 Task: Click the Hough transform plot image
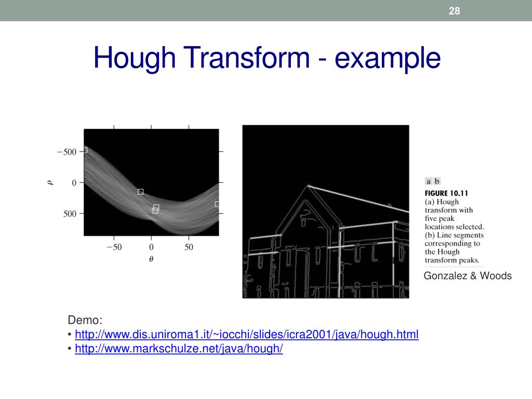pyautogui.click(x=151, y=182)
